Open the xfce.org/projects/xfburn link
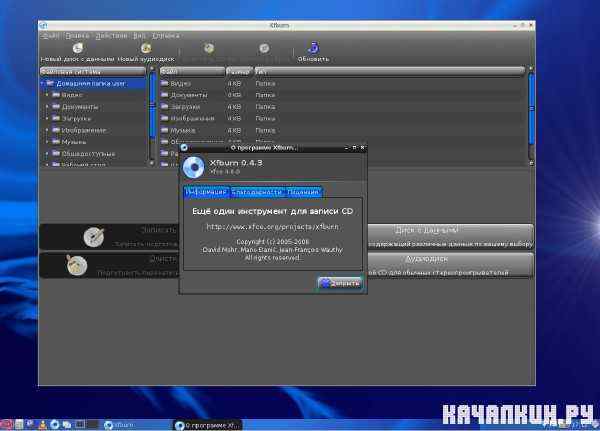The width and height of the screenshot is (600, 431). 272,227
